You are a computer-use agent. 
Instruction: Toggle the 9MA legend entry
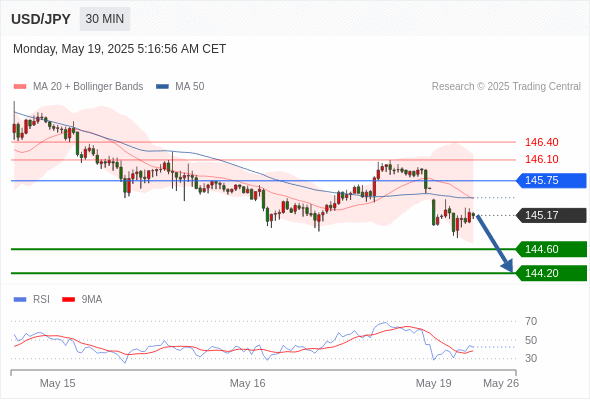pyautogui.click(x=82, y=300)
